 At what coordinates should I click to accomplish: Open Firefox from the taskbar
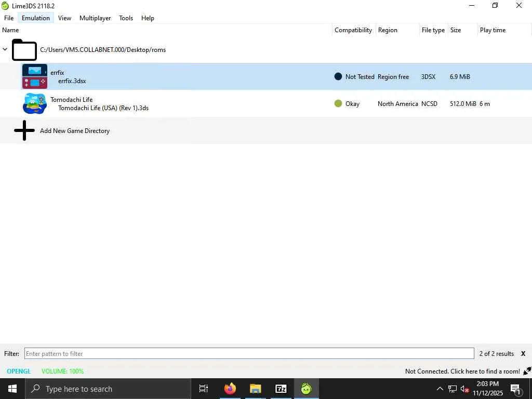pyautogui.click(x=230, y=389)
